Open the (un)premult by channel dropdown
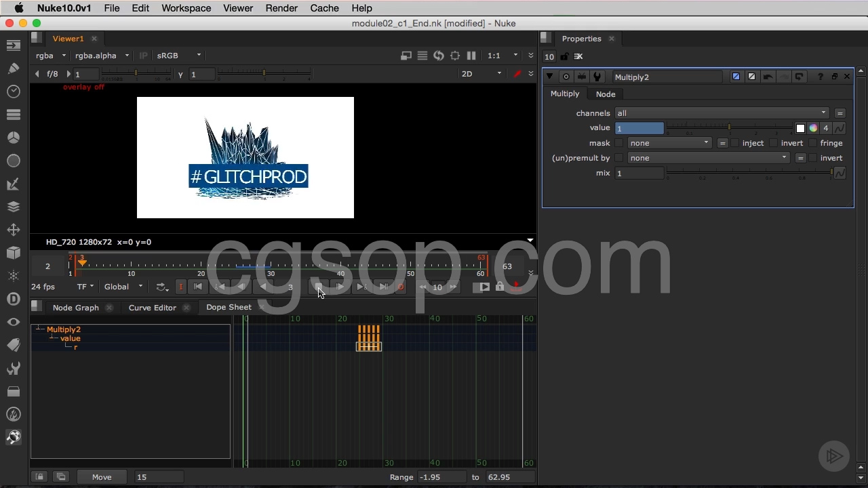Image resolution: width=868 pixels, height=488 pixels. [x=708, y=158]
